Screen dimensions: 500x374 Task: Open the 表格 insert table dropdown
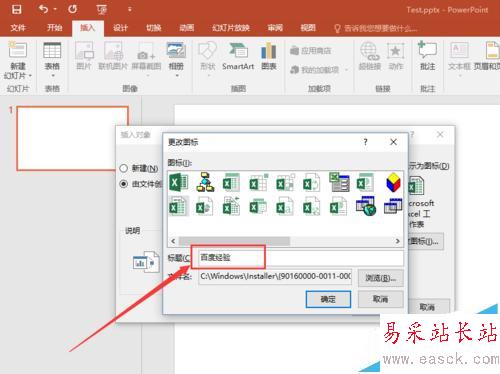(x=52, y=60)
